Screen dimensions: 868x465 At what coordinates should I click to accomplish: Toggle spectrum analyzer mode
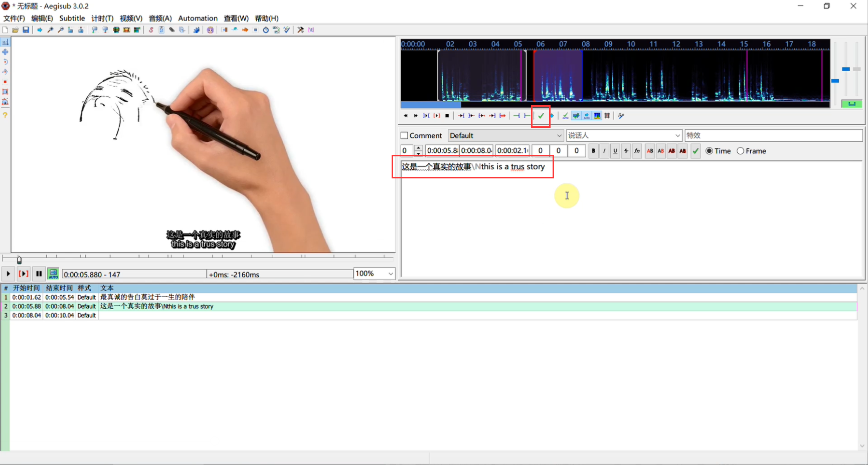[597, 116]
